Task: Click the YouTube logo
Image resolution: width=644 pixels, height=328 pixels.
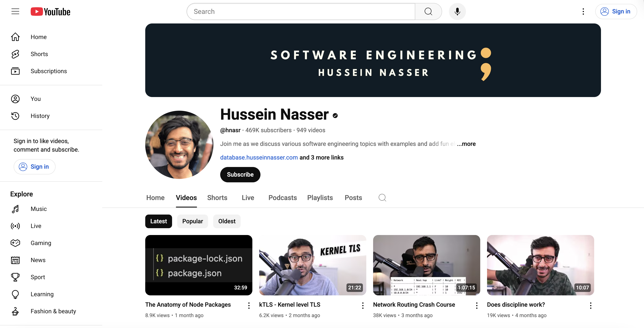Action: point(50,12)
